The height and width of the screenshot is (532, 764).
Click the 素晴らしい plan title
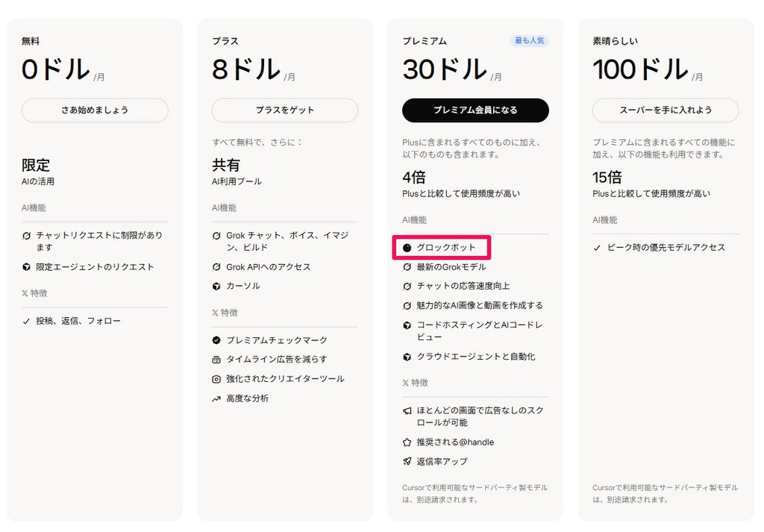point(615,41)
